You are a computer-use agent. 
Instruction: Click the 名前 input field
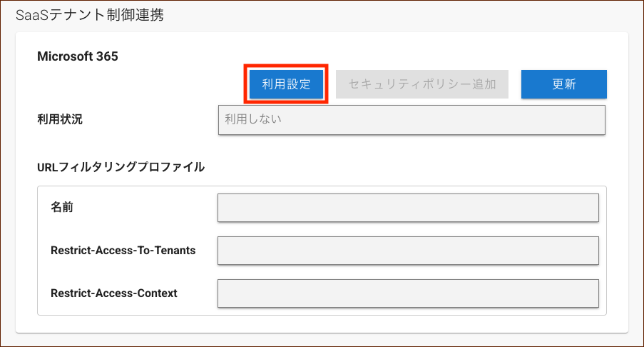[x=408, y=208]
